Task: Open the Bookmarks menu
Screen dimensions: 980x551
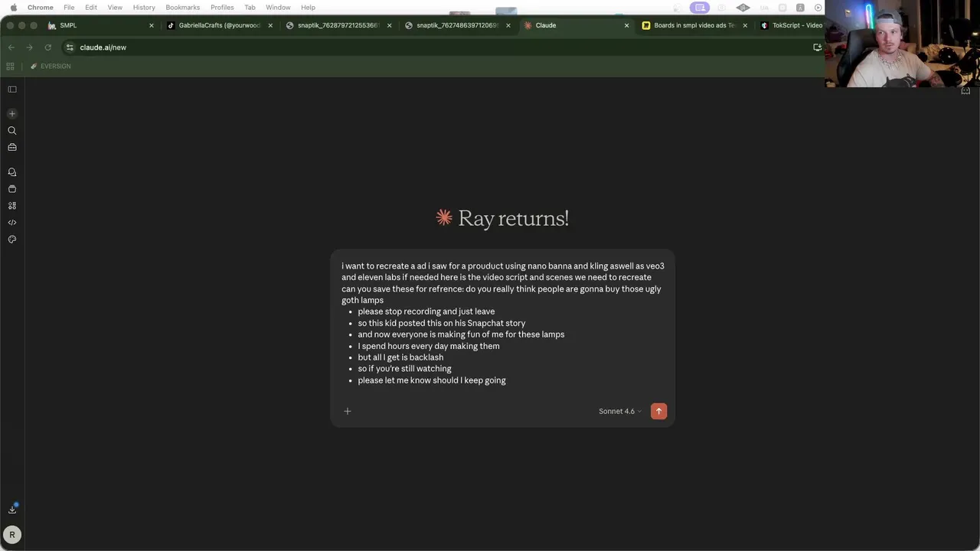Action: click(x=183, y=8)
